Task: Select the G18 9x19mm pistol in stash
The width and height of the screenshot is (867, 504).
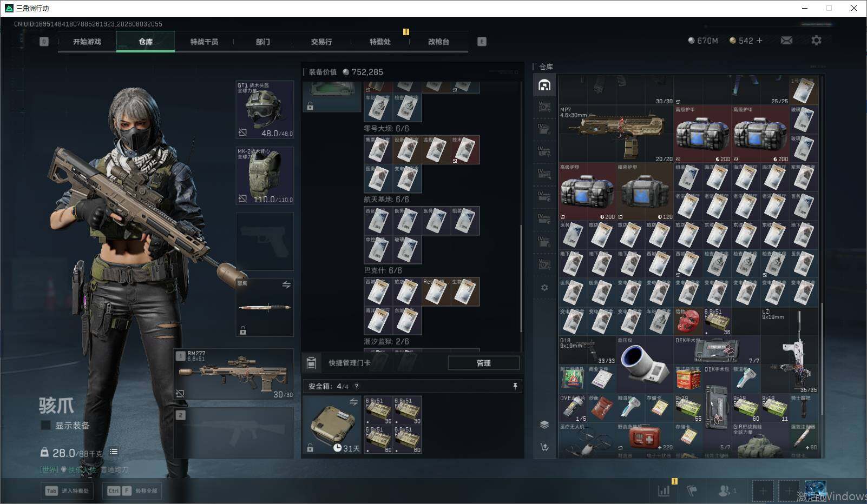Action: [x=587, y=351]
